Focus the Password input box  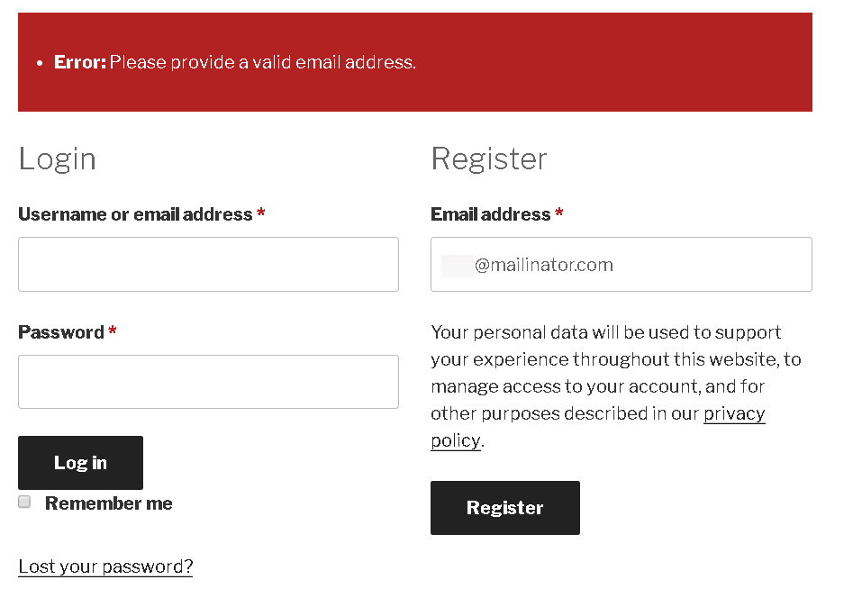[x=208, y=382]
